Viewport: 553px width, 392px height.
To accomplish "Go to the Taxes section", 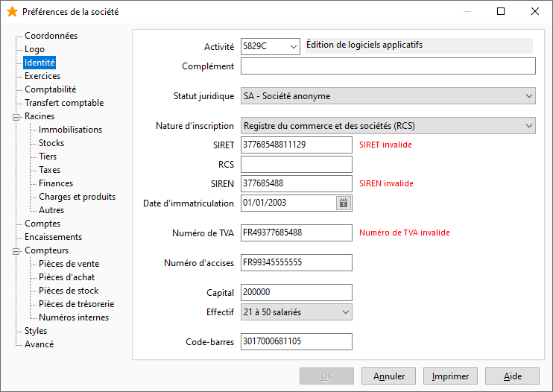I will click(49, 170).
